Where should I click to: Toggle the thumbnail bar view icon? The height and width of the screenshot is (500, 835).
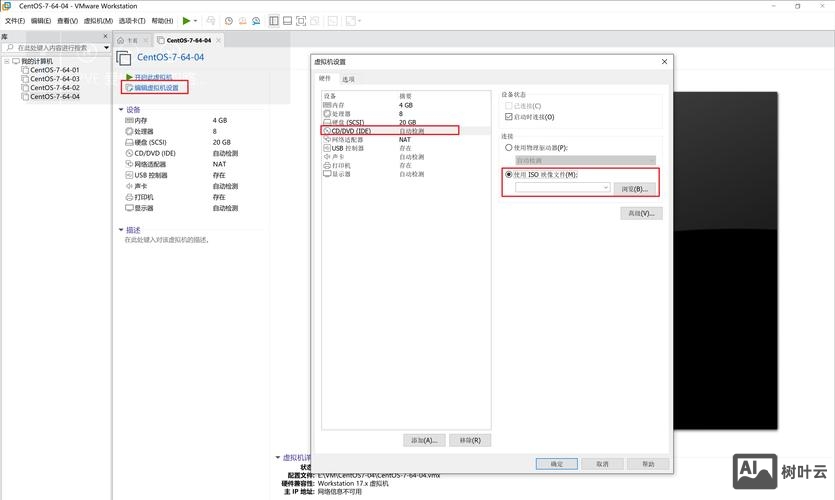[288, 21]
